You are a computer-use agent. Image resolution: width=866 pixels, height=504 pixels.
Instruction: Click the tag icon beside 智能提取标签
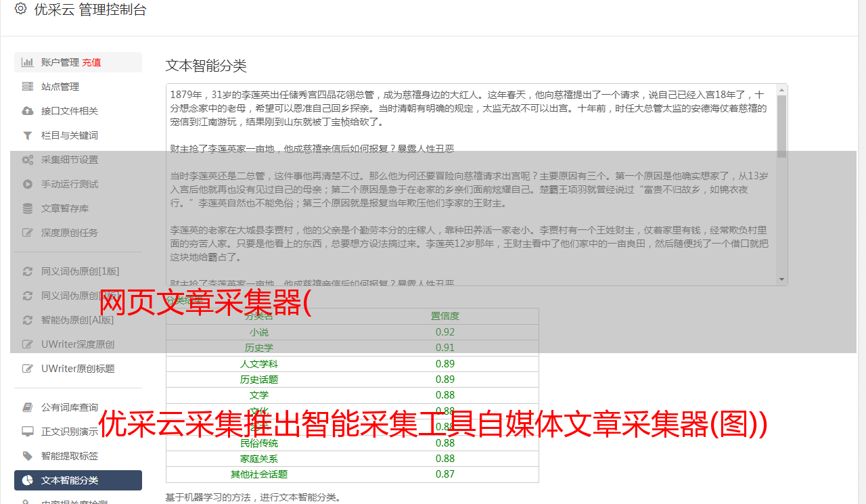click(28, 456)
